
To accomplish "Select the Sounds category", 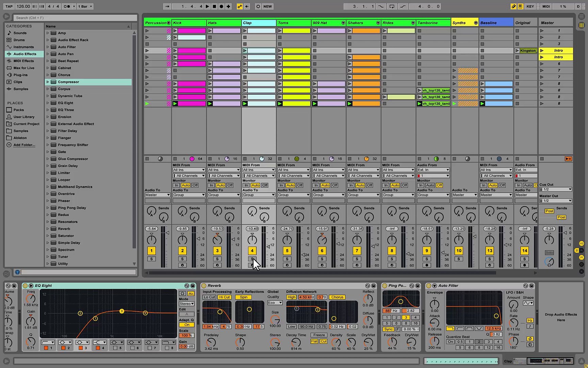I will point(20,33).
